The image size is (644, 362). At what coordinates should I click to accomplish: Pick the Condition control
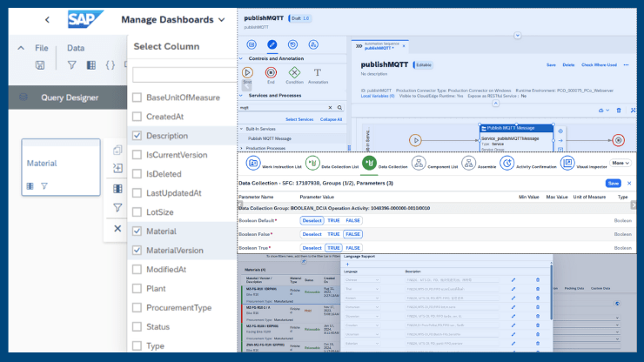click(x=294, y=73)
